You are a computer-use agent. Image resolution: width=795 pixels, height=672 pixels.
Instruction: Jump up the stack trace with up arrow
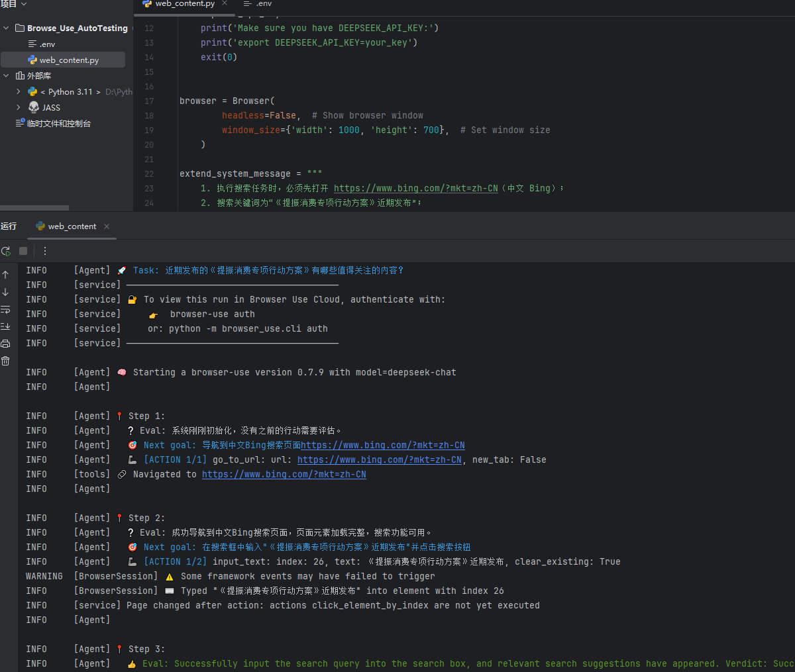point(5,275)
